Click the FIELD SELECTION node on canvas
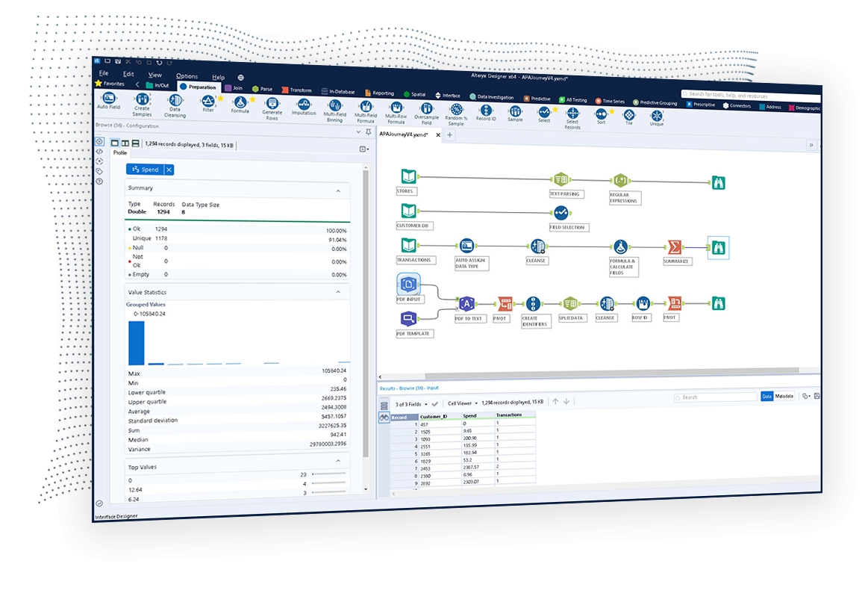Image resolution: width=868 pixels, height=611 pixels. pyautogui.click(x=561, y=212)
